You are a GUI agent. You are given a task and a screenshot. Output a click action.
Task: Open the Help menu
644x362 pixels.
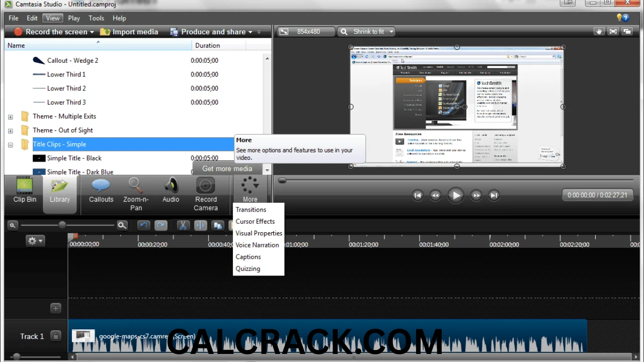tap(119, 18)
